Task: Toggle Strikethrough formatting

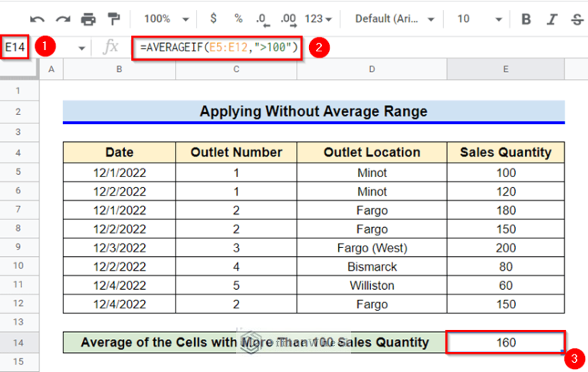Action: pos(577,18)
